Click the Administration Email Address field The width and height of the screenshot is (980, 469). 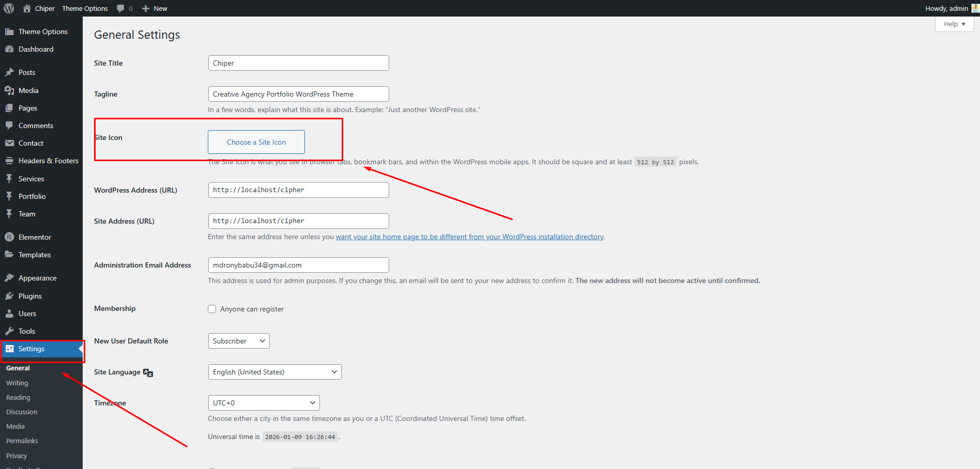[298, 265]
